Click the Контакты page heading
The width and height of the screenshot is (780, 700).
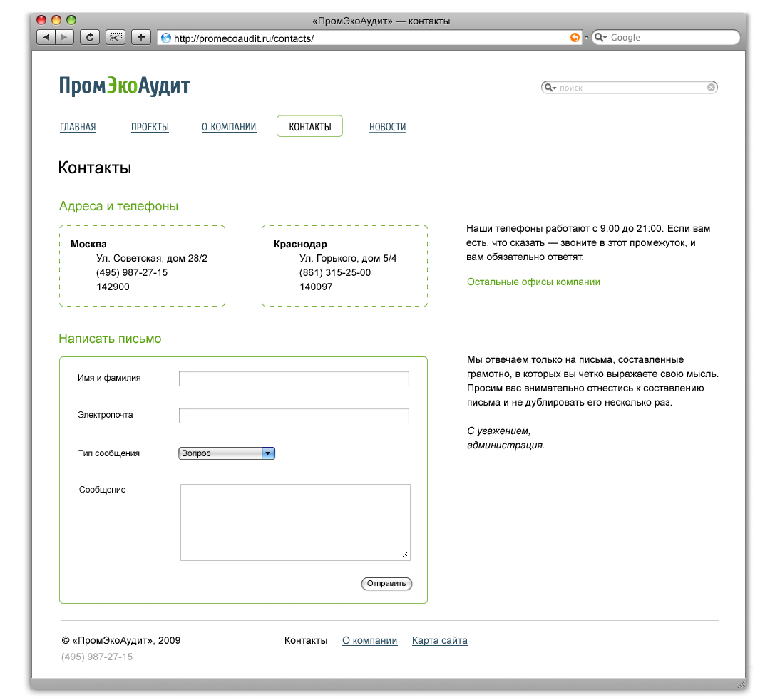pyautogui.click(x=95, y=168)
